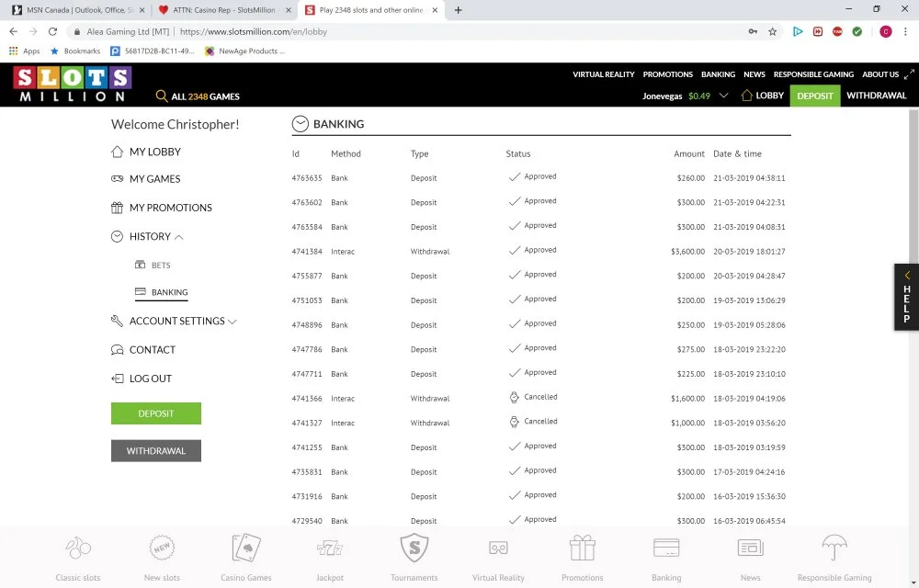Click the Withdrawal button in header
This screenshot has height=588, width=919.
(876, 96)
